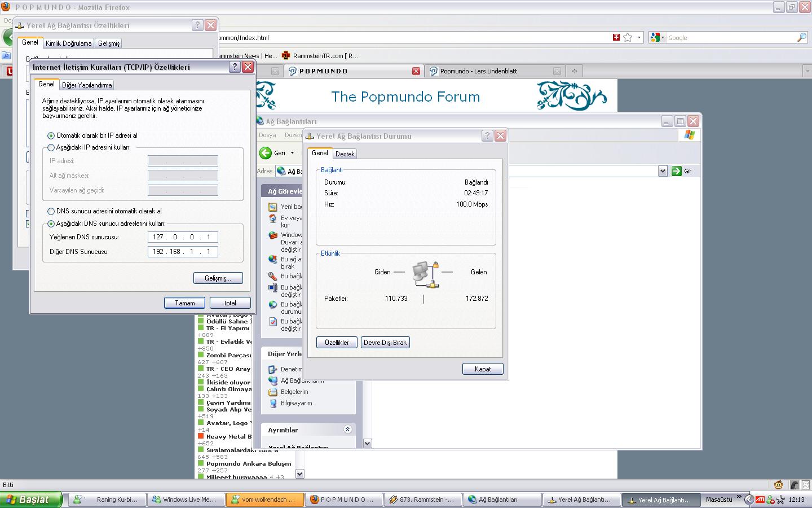Open Gelişmiş button in TCP/IP properties
Viewport: 812px width, 508px height.
[x=218, y=278]
